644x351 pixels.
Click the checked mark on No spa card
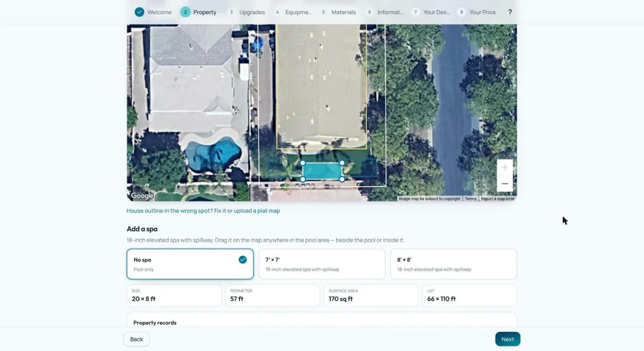click(243, 260)
